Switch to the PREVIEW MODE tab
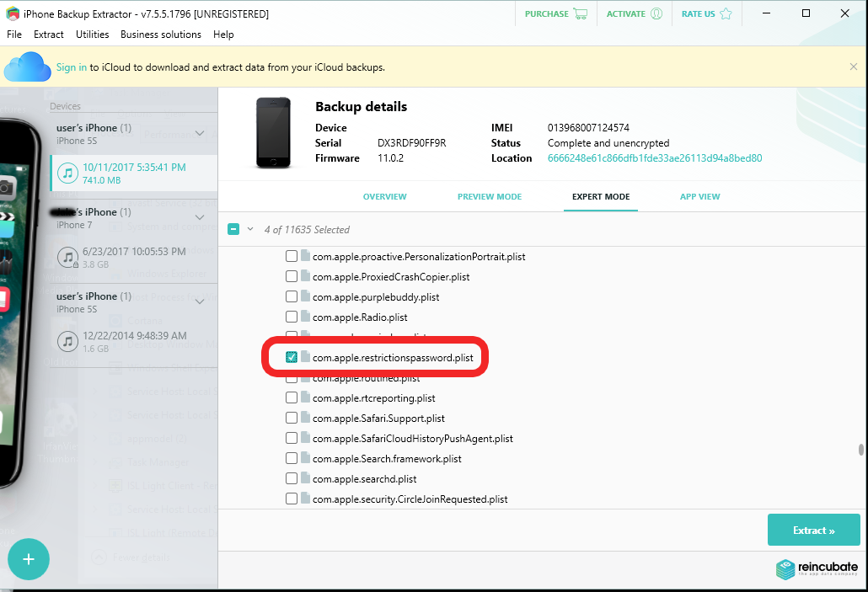The height and width of the screenshot is (592, 868). pos(490,196)
